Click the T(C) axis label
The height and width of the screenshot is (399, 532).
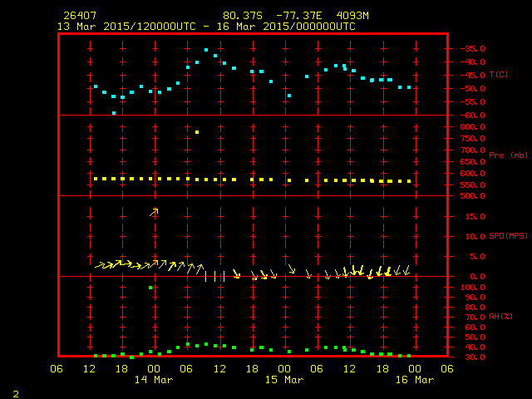(499, 74)
